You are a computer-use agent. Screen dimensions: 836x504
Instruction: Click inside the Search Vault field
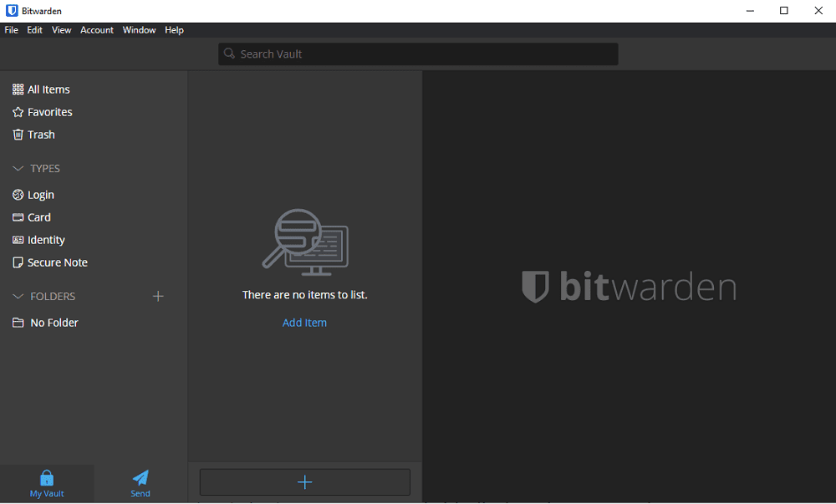[x=418, y=53]
